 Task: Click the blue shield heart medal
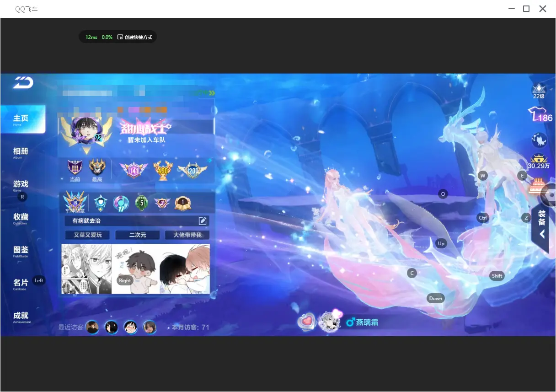tap(100, 202)
